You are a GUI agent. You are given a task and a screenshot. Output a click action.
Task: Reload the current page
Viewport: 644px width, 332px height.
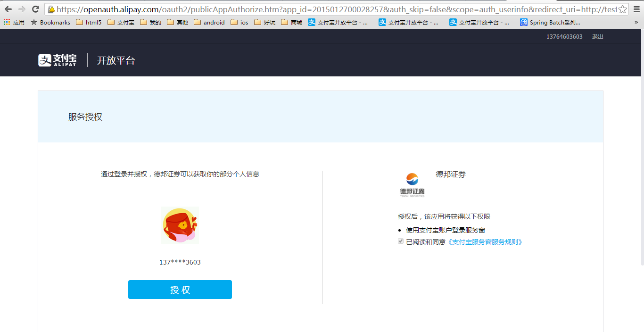[35, 9]
